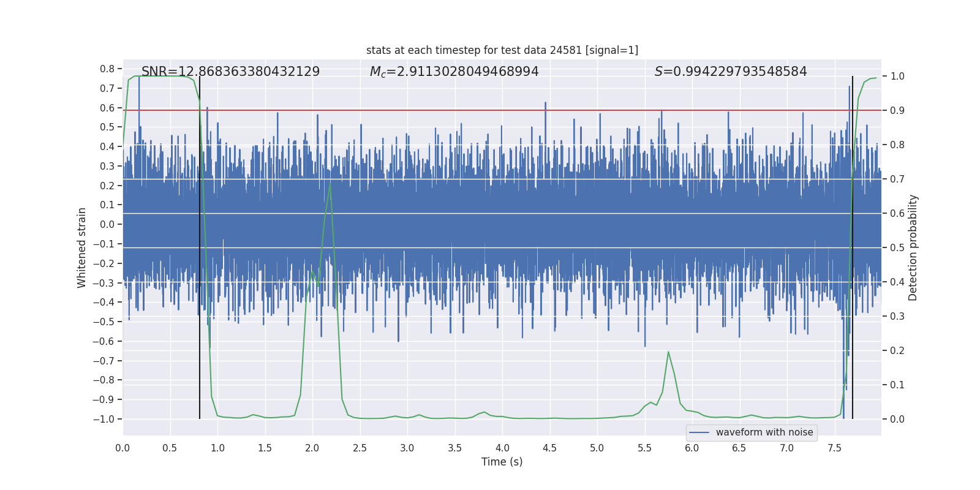Click the blue line sample in legend
This screenshot has height=490, width=980.
click(699, 432)
